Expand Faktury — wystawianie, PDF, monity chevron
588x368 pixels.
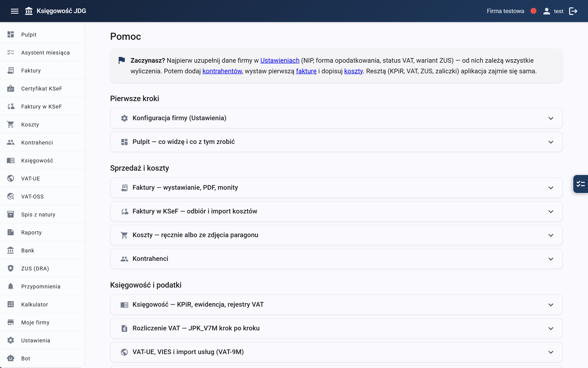click(551, 188)
